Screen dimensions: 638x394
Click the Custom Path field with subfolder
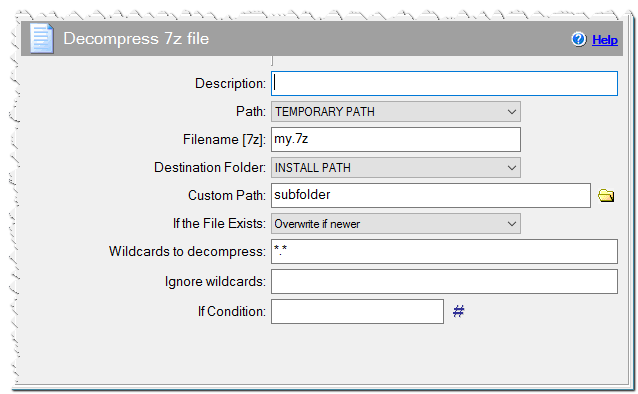pyautogui.click(x=431, y=195)
